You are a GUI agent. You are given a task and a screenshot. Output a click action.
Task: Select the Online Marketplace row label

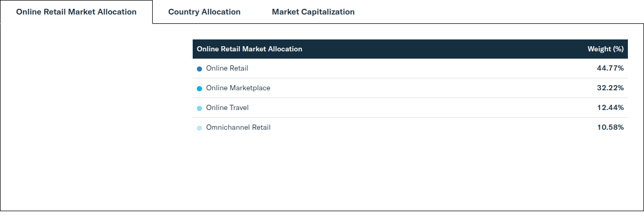(238, 88)
